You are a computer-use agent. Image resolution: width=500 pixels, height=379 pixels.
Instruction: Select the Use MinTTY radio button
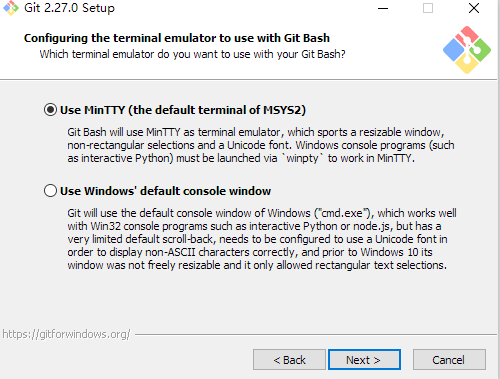(x=50, y=110)
